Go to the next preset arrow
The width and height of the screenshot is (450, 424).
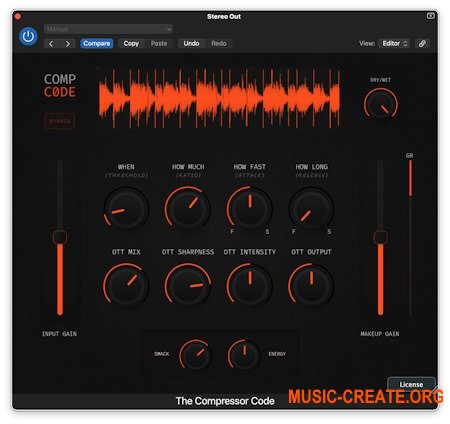(x=68, y=44)
